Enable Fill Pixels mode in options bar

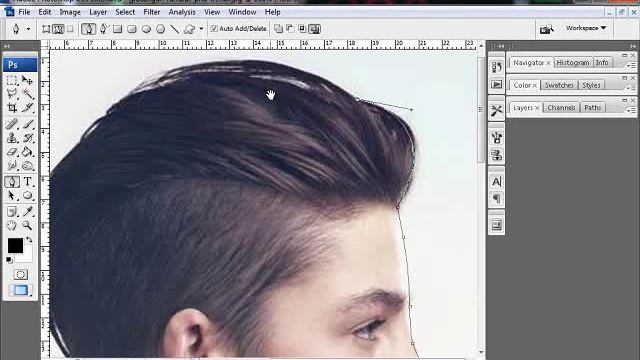pos(70,29)
